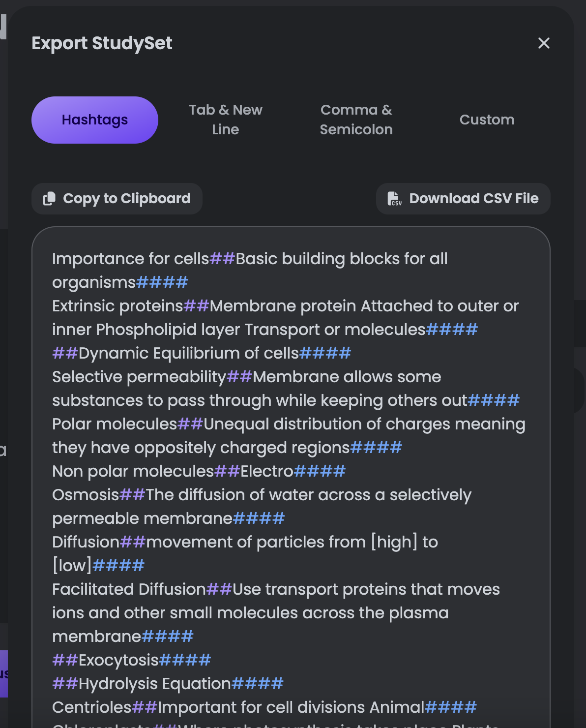
Task: Click the 'Polar molecules' entry start
Action: pyautogui.click(x=115, y=424)
